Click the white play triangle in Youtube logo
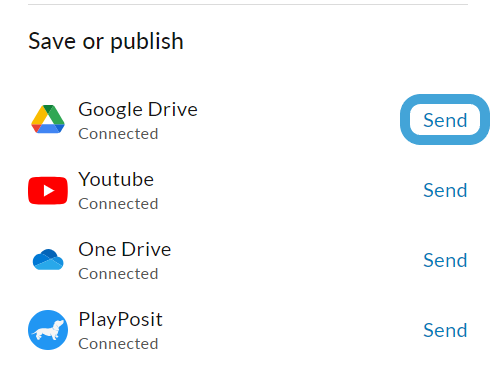 (x=49, y=191)
